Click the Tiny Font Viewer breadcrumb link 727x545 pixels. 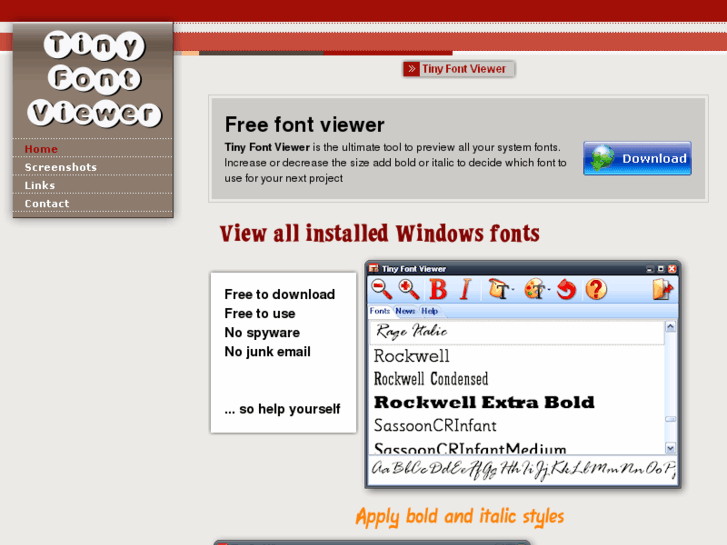[x=464, y=69]
